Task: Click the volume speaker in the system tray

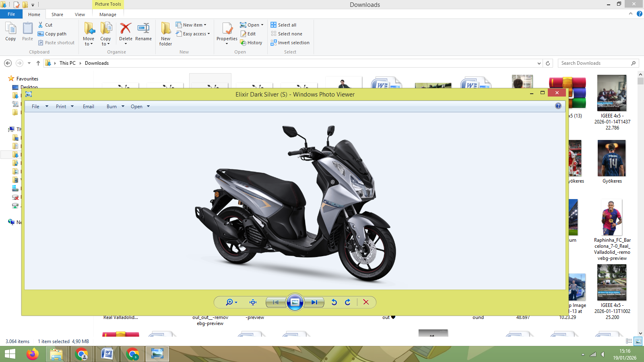Action: pos(603,354)
